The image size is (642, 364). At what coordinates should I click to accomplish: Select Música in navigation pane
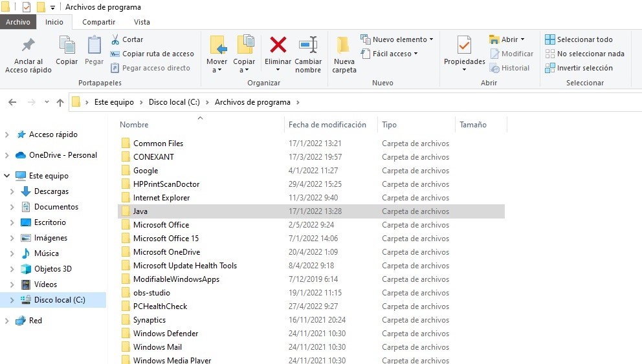[x=46, y=253]
